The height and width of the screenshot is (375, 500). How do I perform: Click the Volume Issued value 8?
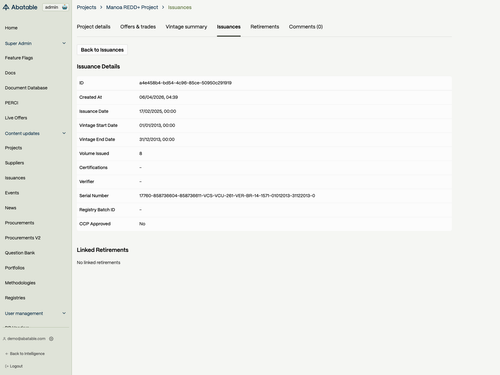coord(141,154)
